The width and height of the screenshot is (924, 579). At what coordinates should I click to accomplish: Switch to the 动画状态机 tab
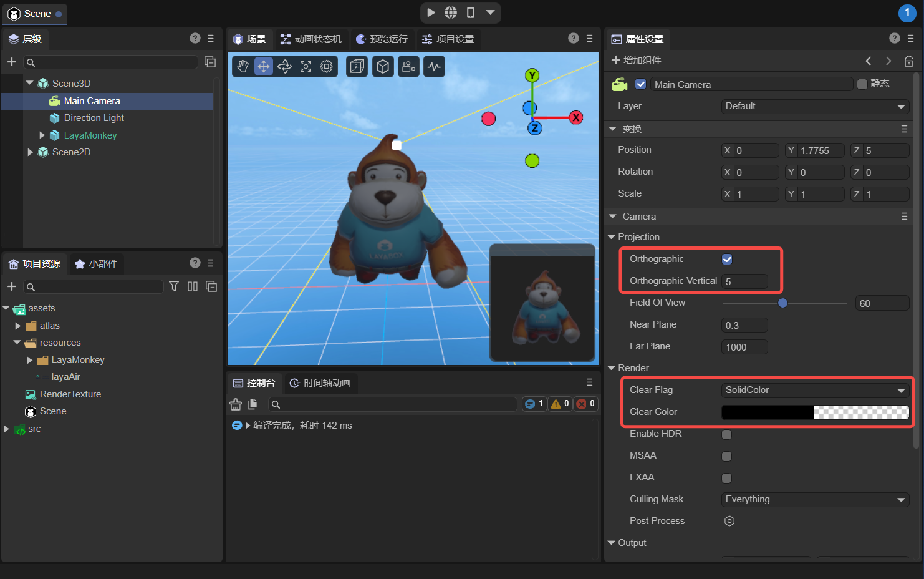point(310,39)
